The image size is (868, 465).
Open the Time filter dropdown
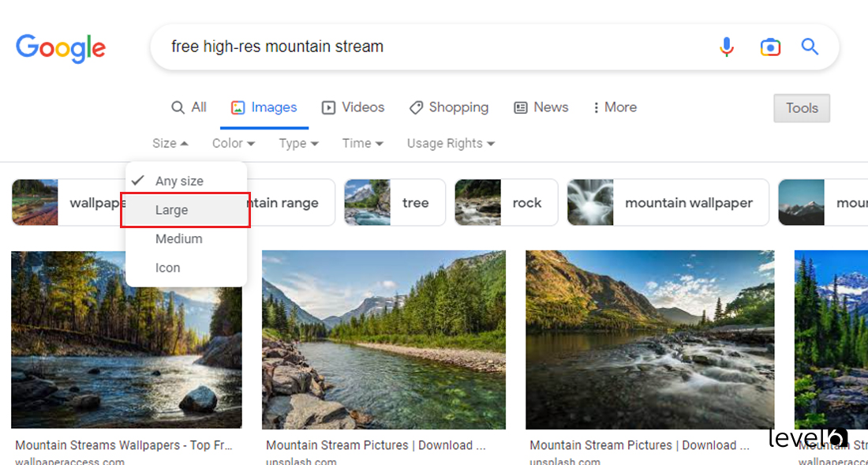point(362,143)
